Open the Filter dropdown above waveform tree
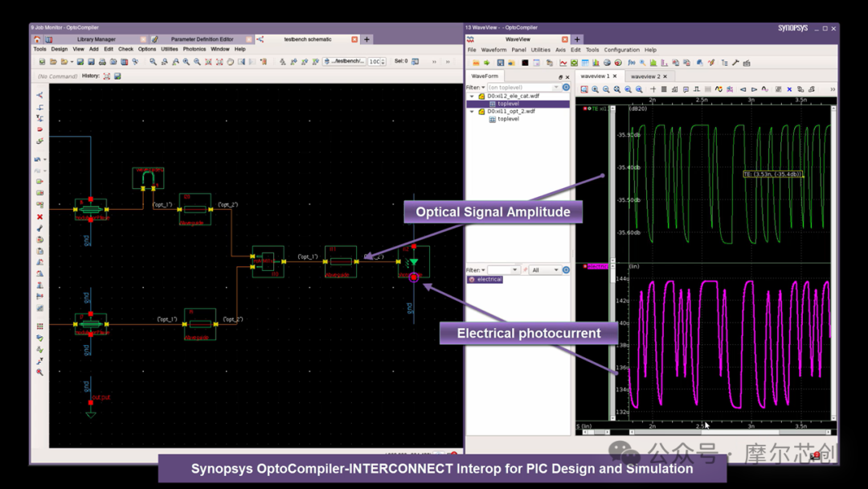Screen dimensions: 868x489 (x=476, y=88)
